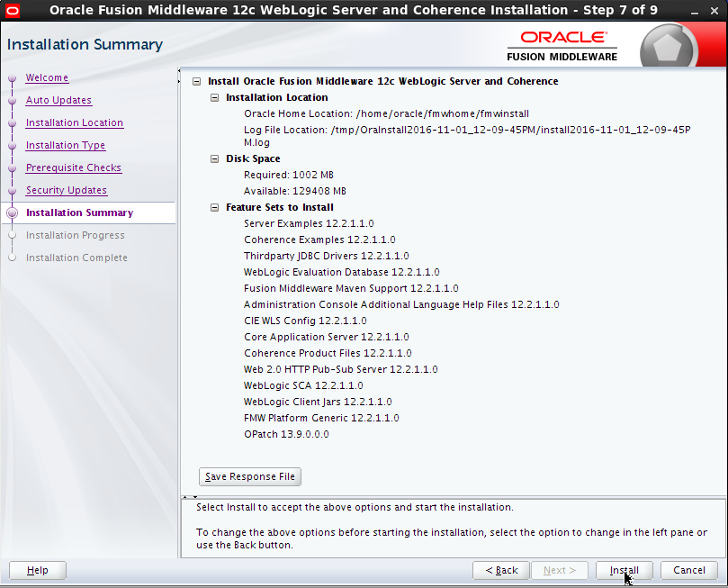Image resolution: width=728 pixels, height=588 pixels.
Task: Collapse the Disk Space section
Action: coord(214,158)
